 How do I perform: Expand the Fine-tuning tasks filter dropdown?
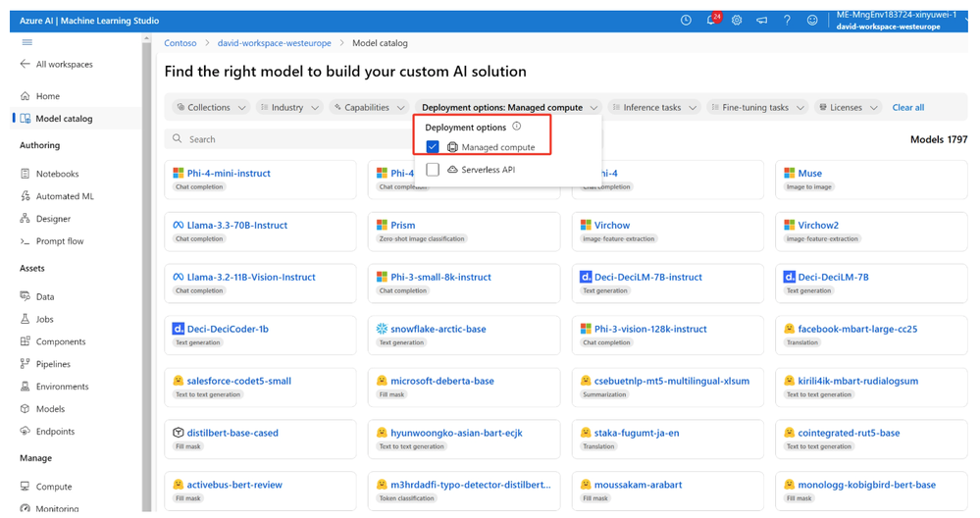click(757, 108)
